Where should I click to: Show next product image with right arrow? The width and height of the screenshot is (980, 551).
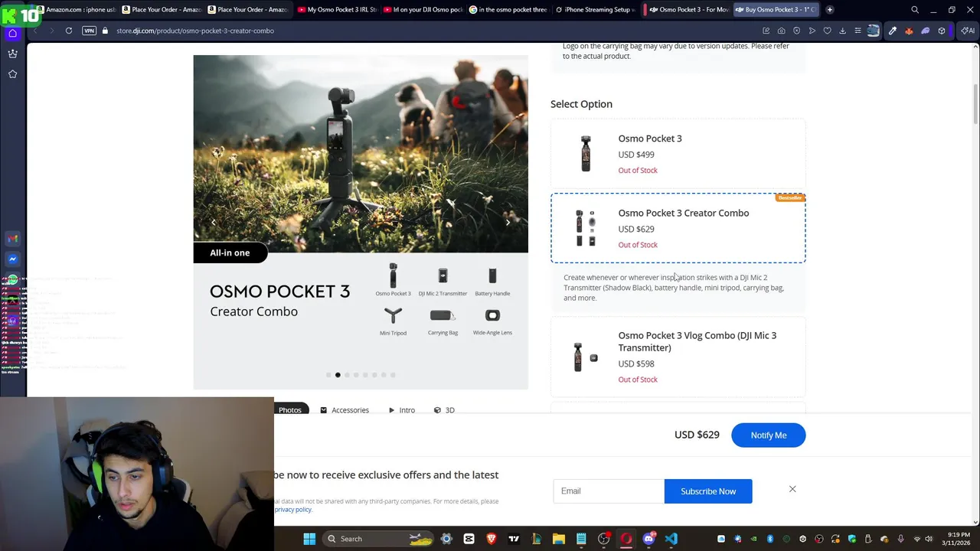tap(508, 223)
